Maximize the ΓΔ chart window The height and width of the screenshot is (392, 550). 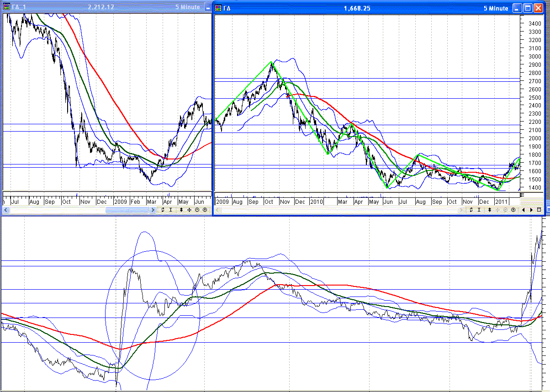pyautogui.click(x=528, y=8)
